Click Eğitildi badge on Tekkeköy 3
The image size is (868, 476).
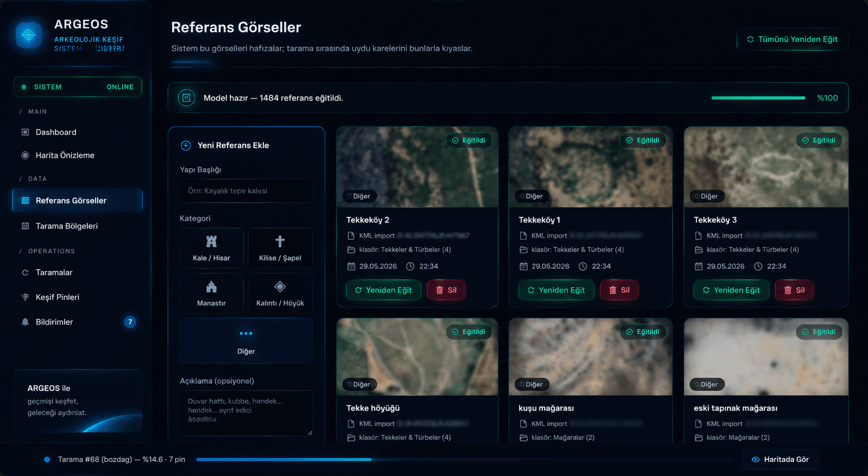coord(819,140)
